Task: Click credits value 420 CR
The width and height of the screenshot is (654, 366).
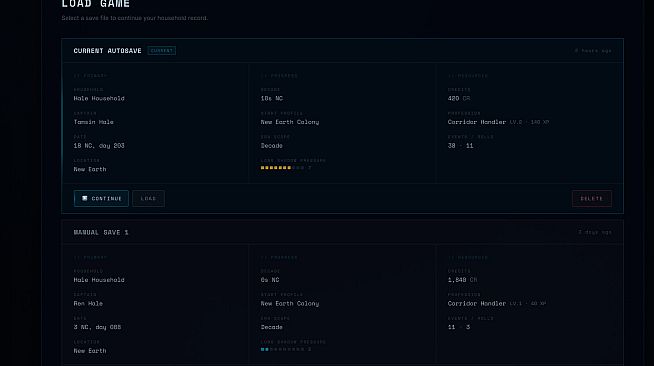Action: [x=459, y=98]
